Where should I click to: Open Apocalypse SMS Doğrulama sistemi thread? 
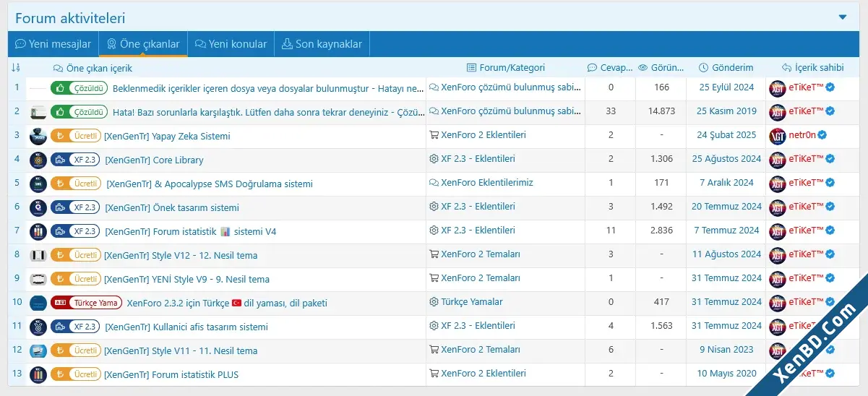click(x=210, y=184)
